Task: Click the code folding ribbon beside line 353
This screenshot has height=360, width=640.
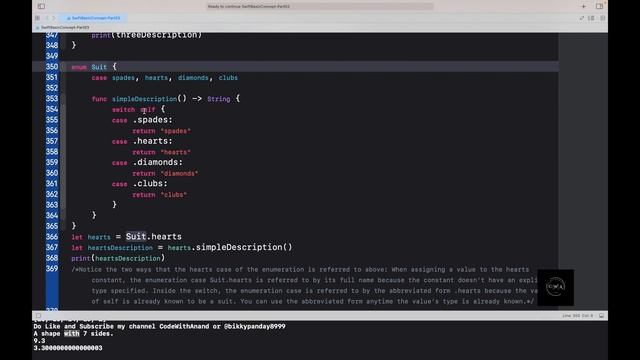Action: [63, 98]
